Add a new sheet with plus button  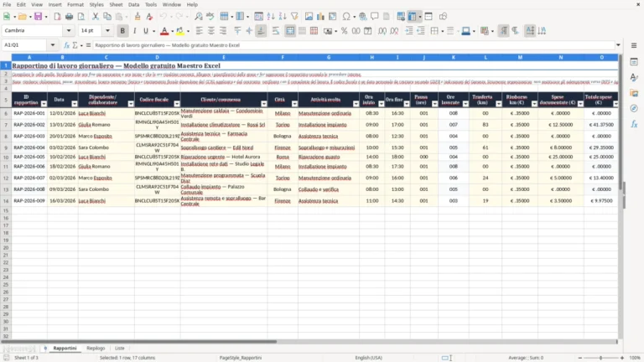pyautogui.click(x=45, y=348)
